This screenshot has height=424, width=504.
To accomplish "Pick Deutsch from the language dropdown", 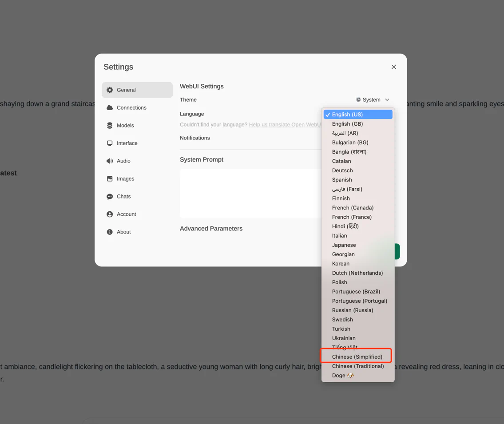I will tap(342, 170).
